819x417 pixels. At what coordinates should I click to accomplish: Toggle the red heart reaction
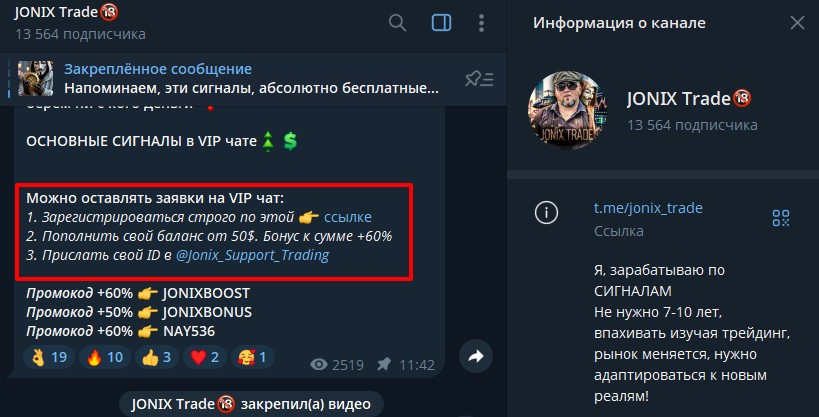coord(205,357)
